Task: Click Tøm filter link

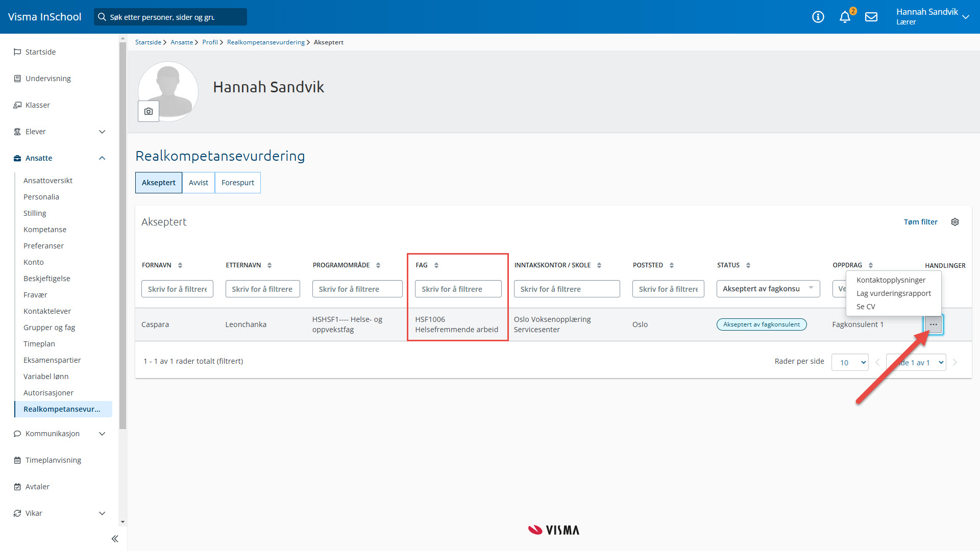Action: [x=920, y=222]
